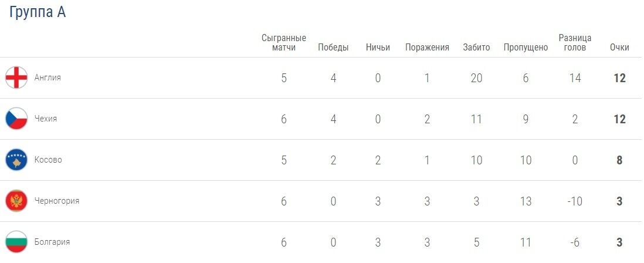Click the England flag icon

[x=16, y=77]
